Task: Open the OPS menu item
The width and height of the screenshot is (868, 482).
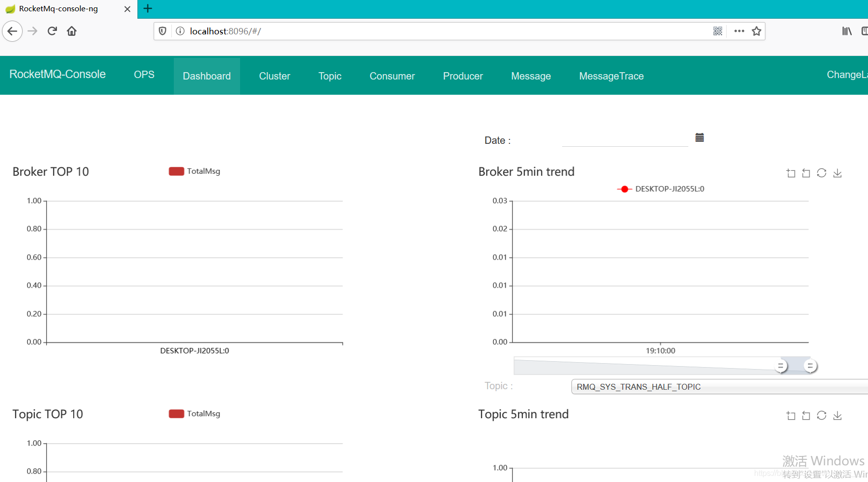Action: click(144, 75)
